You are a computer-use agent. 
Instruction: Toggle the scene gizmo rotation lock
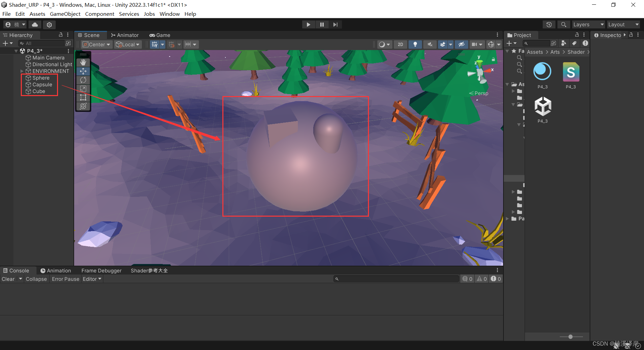pos(493,59)
